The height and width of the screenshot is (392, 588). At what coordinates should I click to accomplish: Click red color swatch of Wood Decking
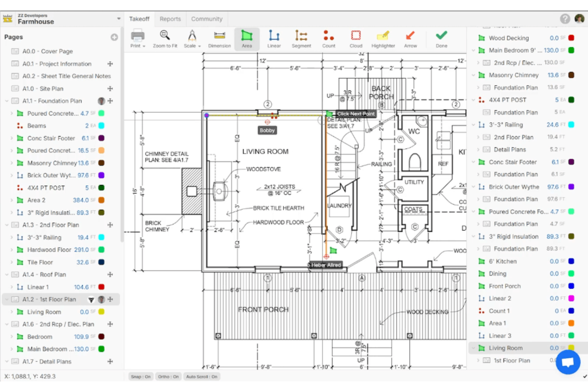pyautogui.click(x=571, y=38)
